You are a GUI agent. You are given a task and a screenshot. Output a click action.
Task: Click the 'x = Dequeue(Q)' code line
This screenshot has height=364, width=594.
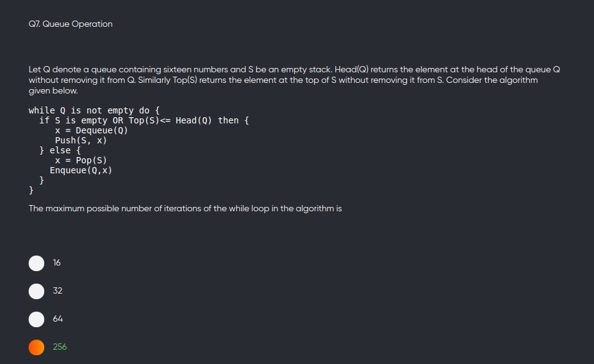click(91, 130)
